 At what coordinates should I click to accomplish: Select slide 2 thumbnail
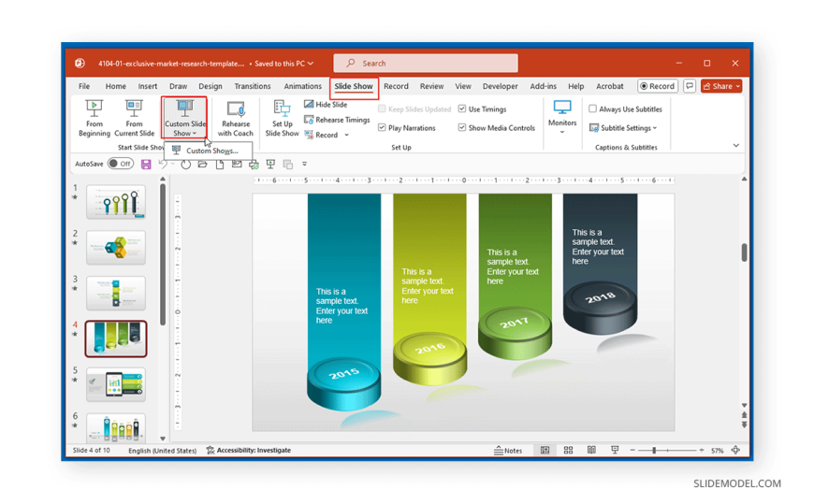pyautogui.click(x=116, y=248)
